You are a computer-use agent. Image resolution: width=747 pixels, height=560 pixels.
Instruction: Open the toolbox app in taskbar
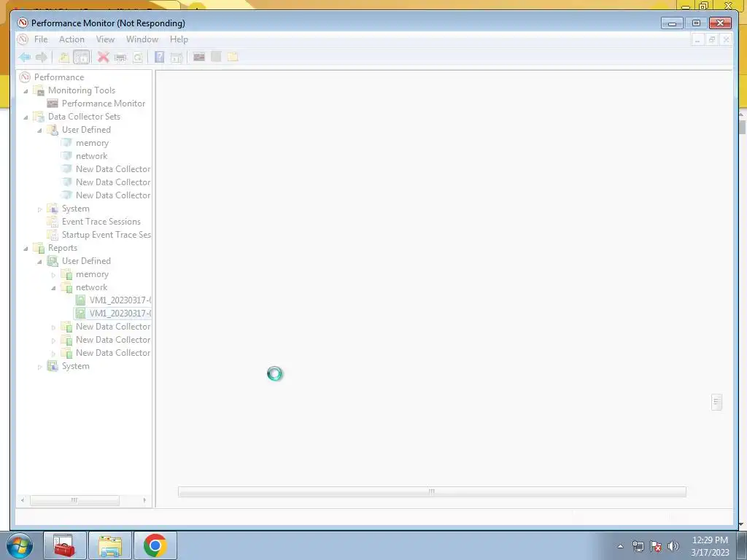coord(64,545)
